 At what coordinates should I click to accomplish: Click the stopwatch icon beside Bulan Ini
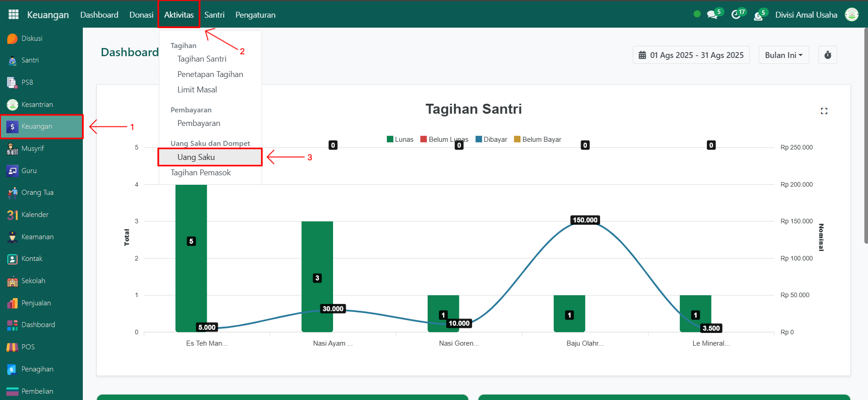click(x=827, y=55)
